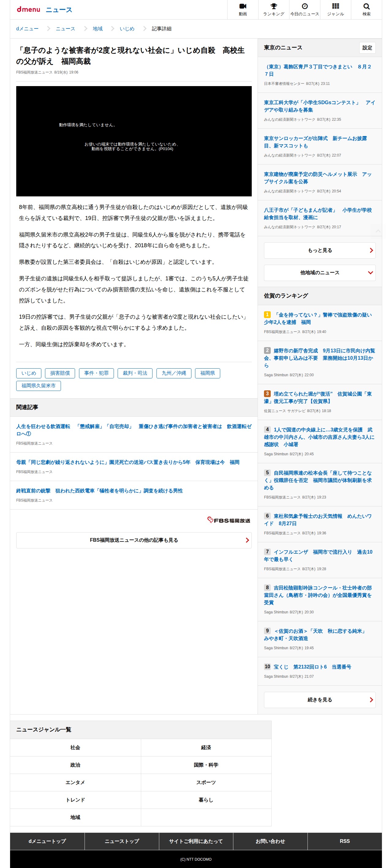Open もっと見る for Tokyo news
The width and height of the screenshot is (392, 868).
pyautogui.click(x=320, y=250)
